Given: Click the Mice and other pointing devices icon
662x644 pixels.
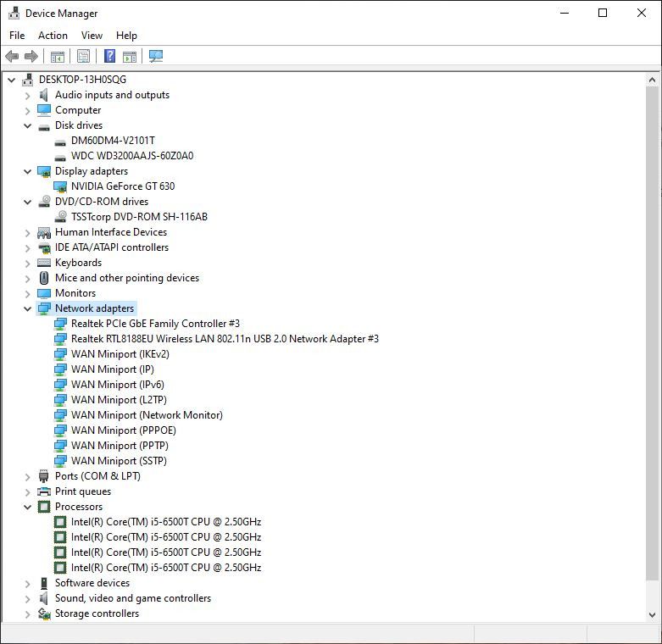Looking at the screenshot, I should pyautogui.click(x=44, y=278).
